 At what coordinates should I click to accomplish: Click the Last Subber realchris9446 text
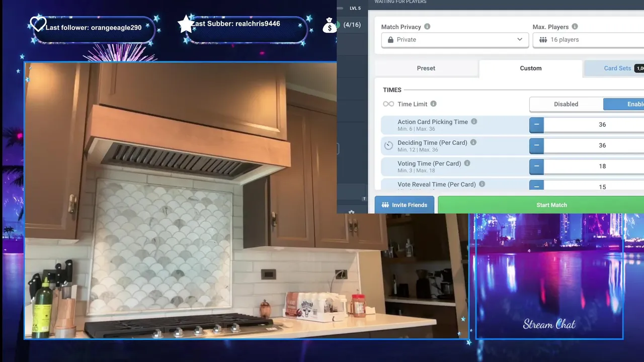click(235, 24)
